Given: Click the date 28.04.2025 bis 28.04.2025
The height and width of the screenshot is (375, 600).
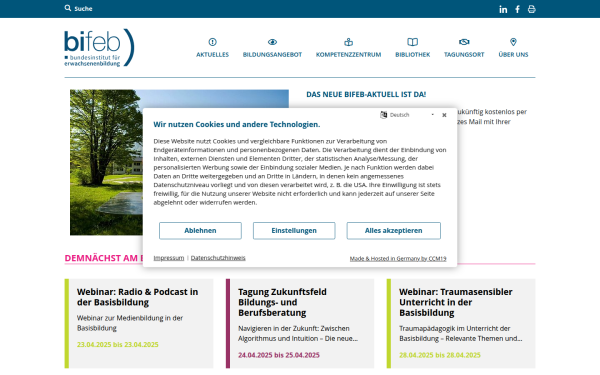Looking at the screenshot, I should pos(440,355).
